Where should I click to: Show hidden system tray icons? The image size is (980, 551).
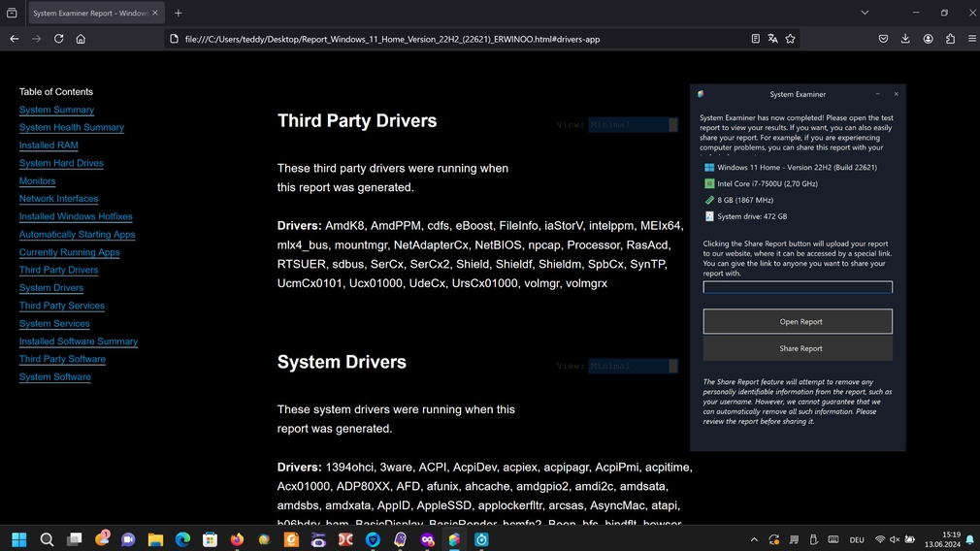point(754,539)
